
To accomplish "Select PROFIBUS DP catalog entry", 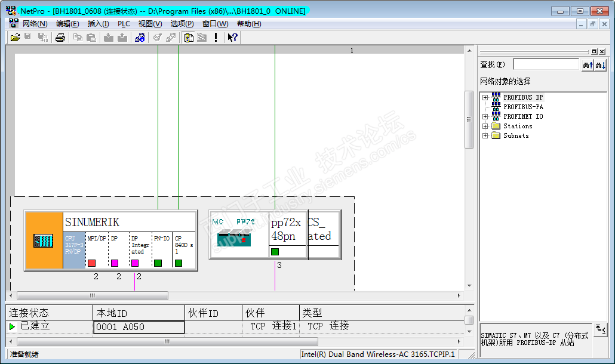I will (x=523, y=97).
